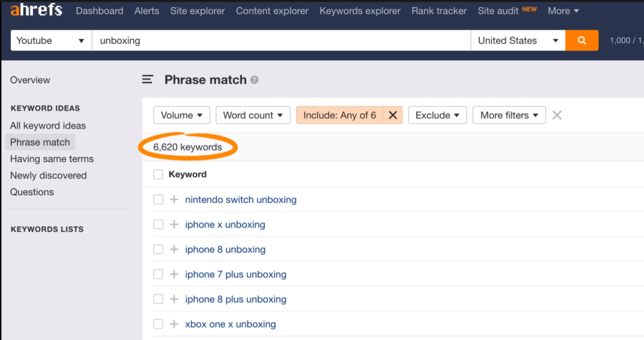Screen dimensions: 644x340
Task: Open Keywords explorer in the top navigation
Action: [360, 11]
